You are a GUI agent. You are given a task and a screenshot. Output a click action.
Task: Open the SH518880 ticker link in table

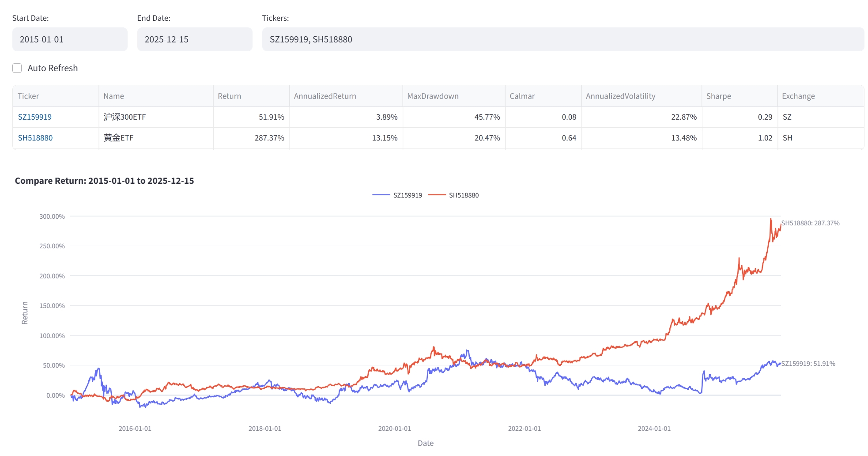[35, 138]
